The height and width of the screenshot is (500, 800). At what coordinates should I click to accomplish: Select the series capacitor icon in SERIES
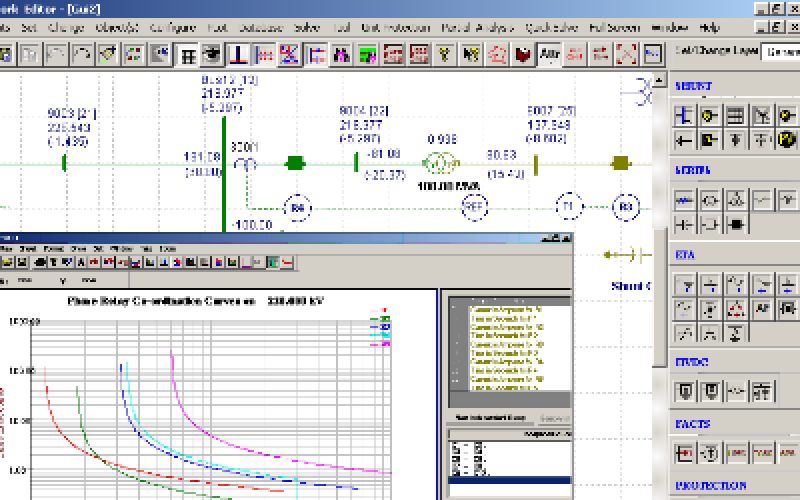tap(684, 223)
